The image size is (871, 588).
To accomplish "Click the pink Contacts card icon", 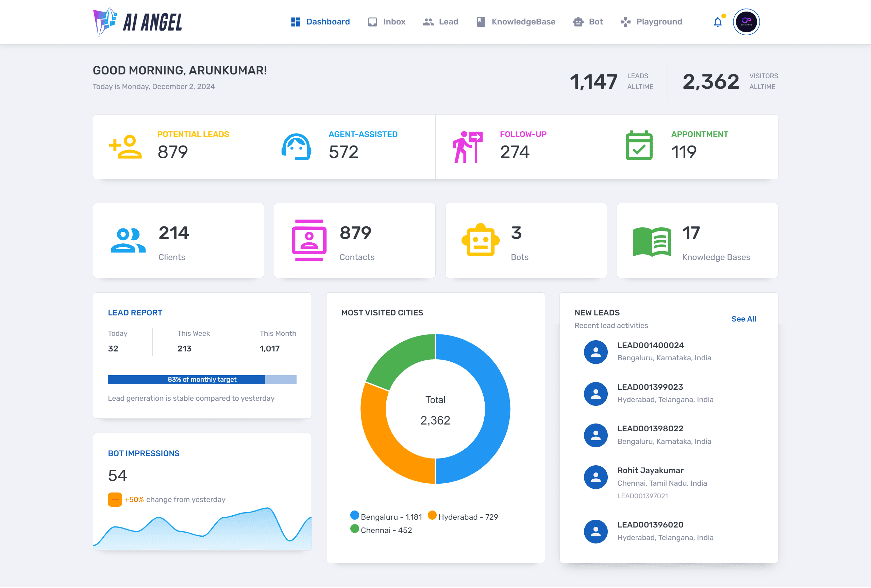I will click(309, 240).
